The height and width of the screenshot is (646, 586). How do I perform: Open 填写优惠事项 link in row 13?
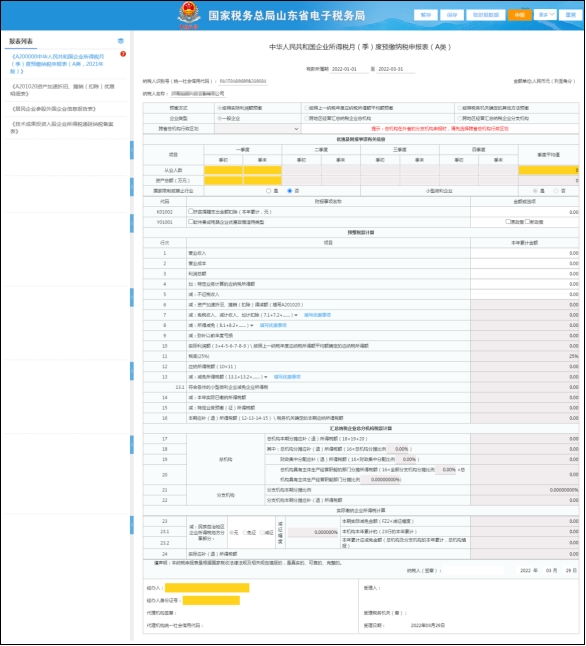pos(287,377)
